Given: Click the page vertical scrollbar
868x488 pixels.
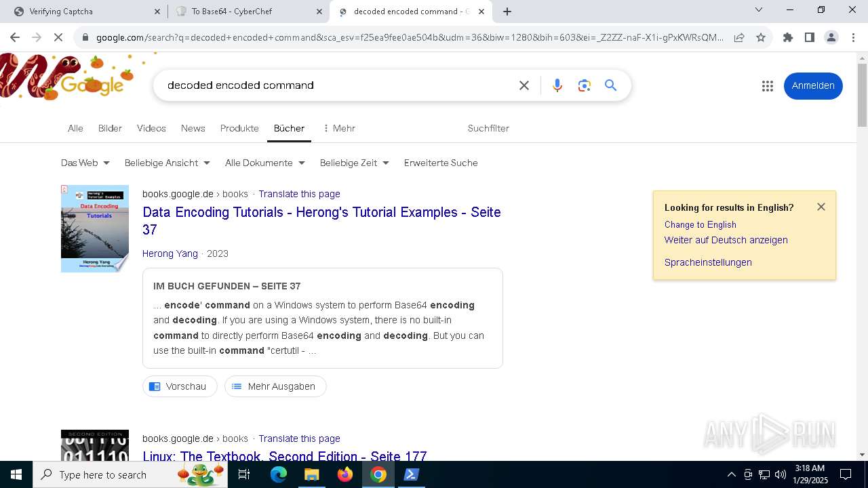Looking at the screenshot, I should [x=862, y=95].
